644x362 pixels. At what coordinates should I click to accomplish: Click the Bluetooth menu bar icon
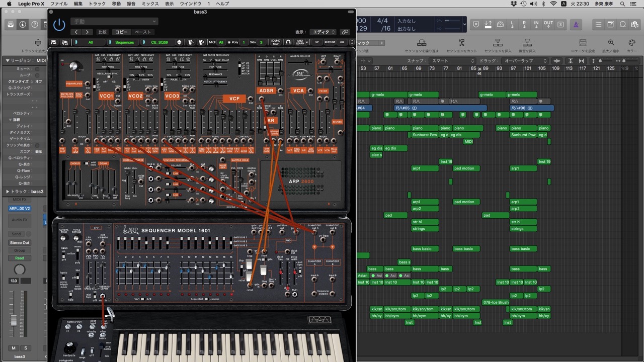click(x=543, y=4)
